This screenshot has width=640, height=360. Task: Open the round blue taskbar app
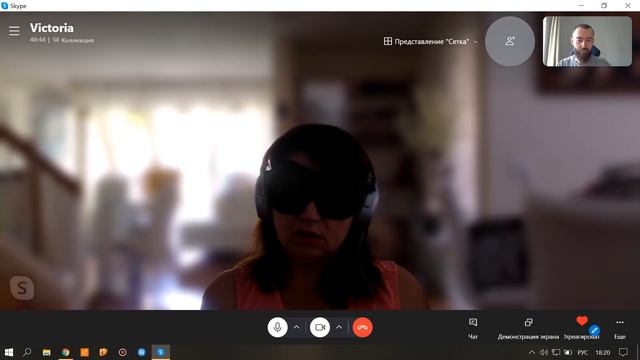point(141,352)
